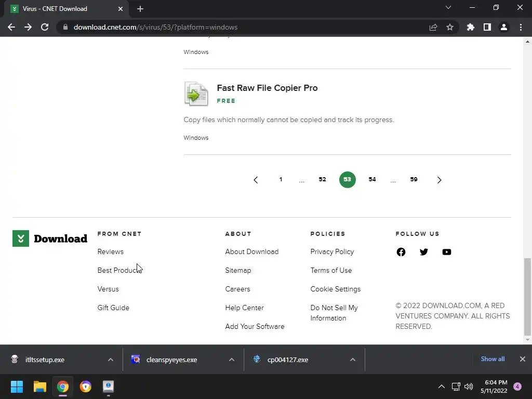Open the Sitemap link
This screenshot has height=399, width=532.
pyautogui.click(x=238, y=270)
